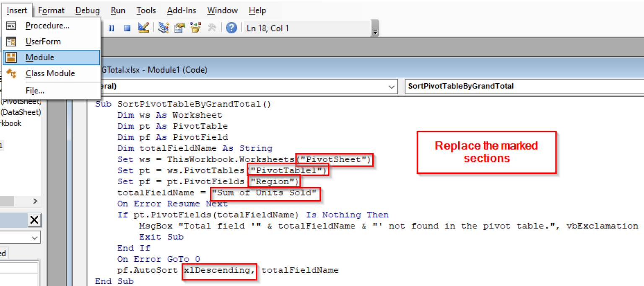Open Project Explorer from toolbar icon
This screenshot has height=286, width=644.
(x=164, y=28)
